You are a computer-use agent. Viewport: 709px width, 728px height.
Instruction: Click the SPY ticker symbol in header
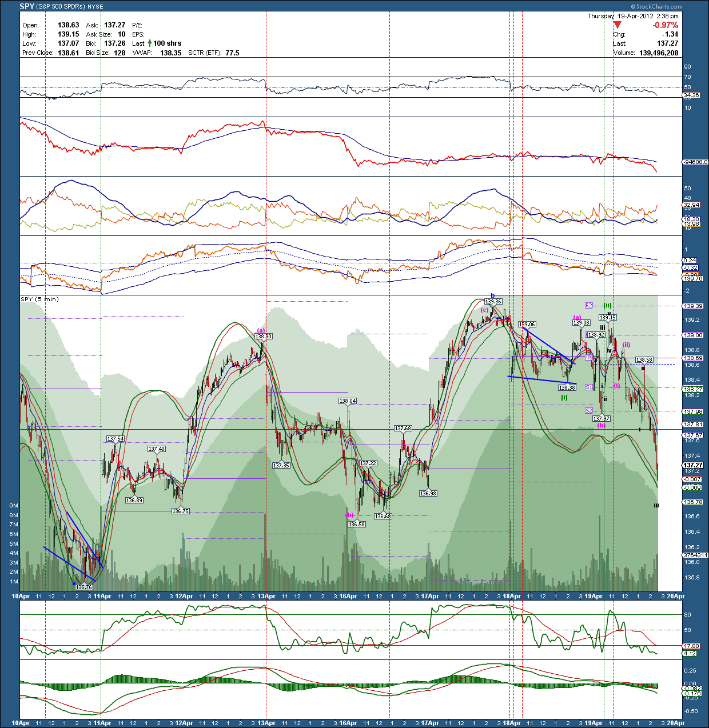pos(26,7)
